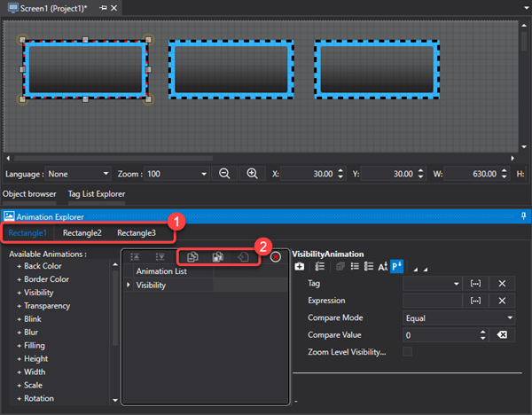532x415 pixels.
Task: Click the zoom in magnifier icon
Action: [x=252, y=174]
